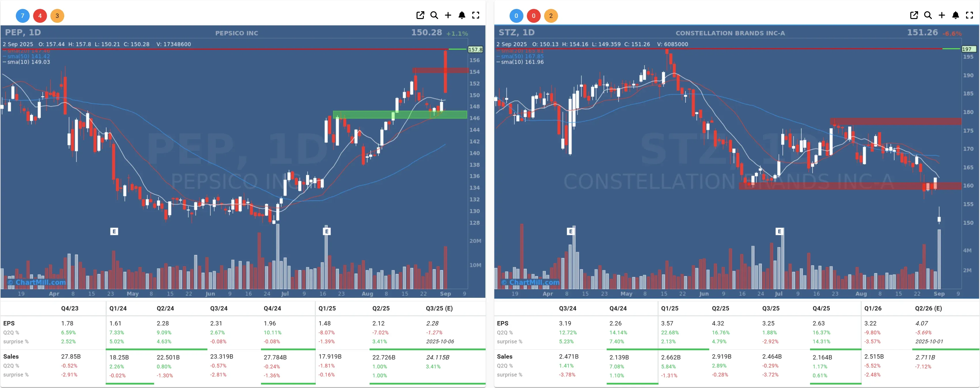Click the 14.31% surprise value in STZ table
980x388 pixels.
click(821, 342)
